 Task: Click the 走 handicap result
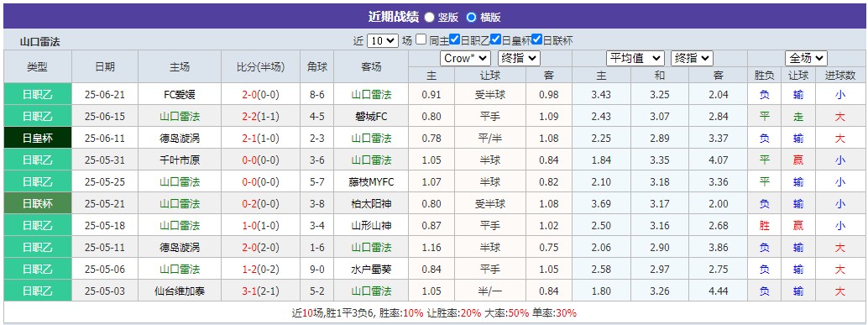pyautogui.click(x=797, y=116)
